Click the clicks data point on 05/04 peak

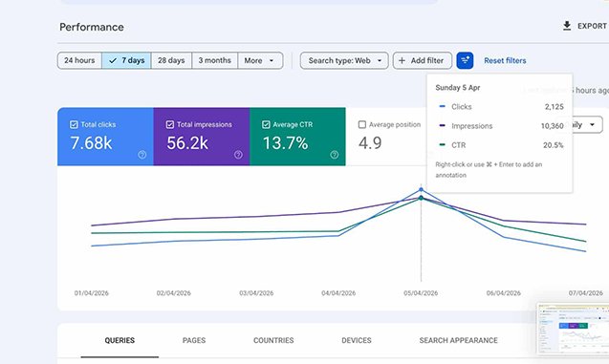pos(421,190)
